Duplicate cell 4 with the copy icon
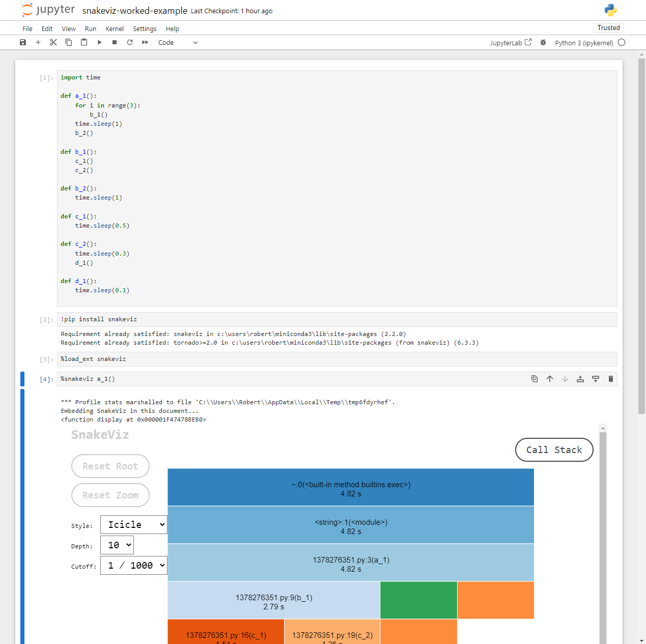Viewport: 646px width, 644px height. click(535, 379)
